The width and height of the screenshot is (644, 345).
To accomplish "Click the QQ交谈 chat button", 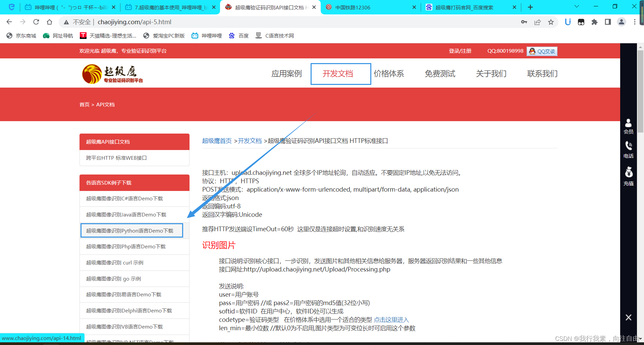I will click(542, 51).
